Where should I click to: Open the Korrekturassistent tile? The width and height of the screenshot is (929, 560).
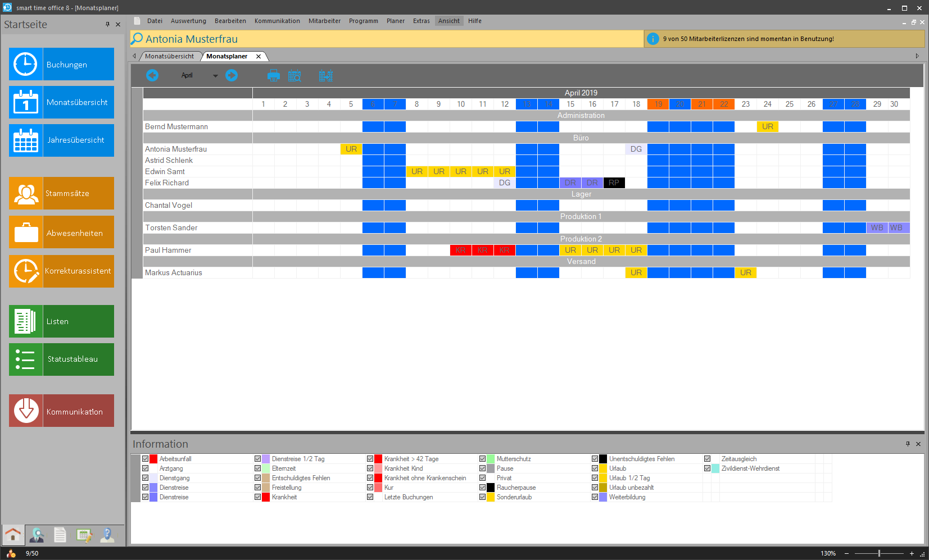click(x=61, y=271)
